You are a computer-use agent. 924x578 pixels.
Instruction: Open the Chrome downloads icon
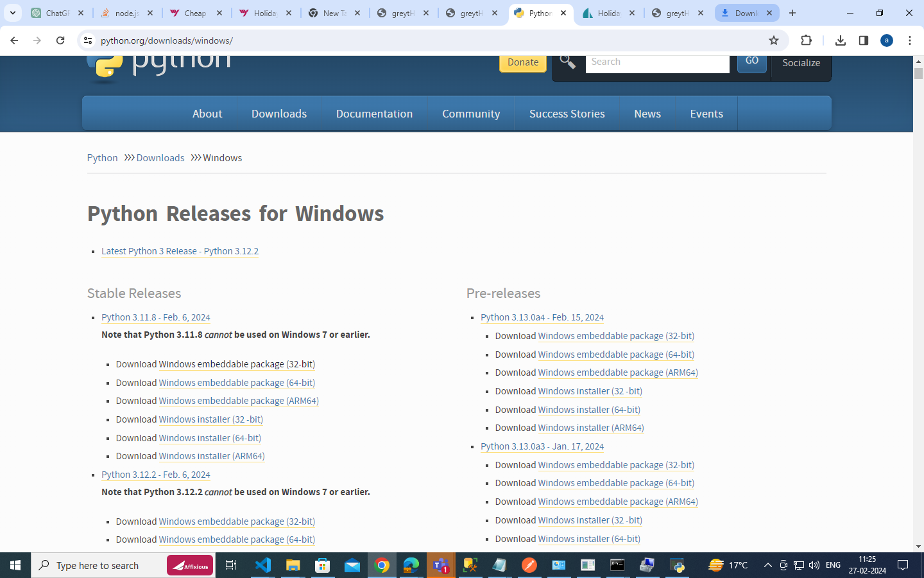click(x=841, y=40)
